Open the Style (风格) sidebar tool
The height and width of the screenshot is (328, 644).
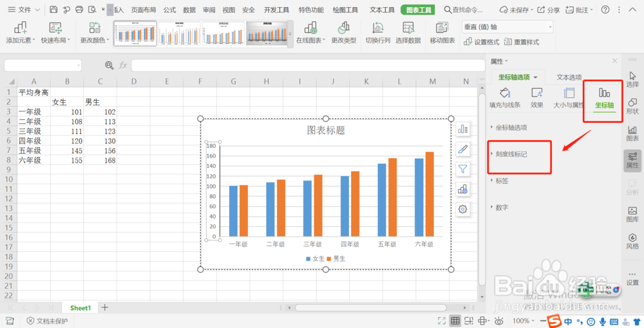click(x=632, y=241)
